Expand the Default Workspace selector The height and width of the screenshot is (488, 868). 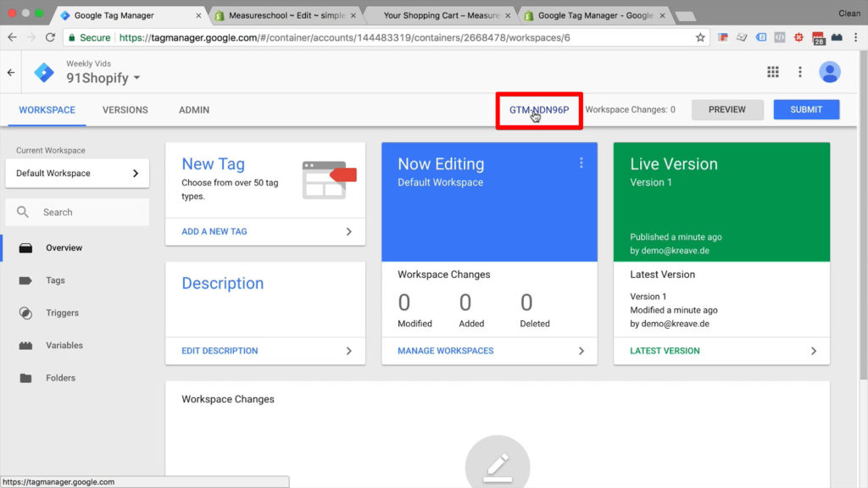point(77,173)
